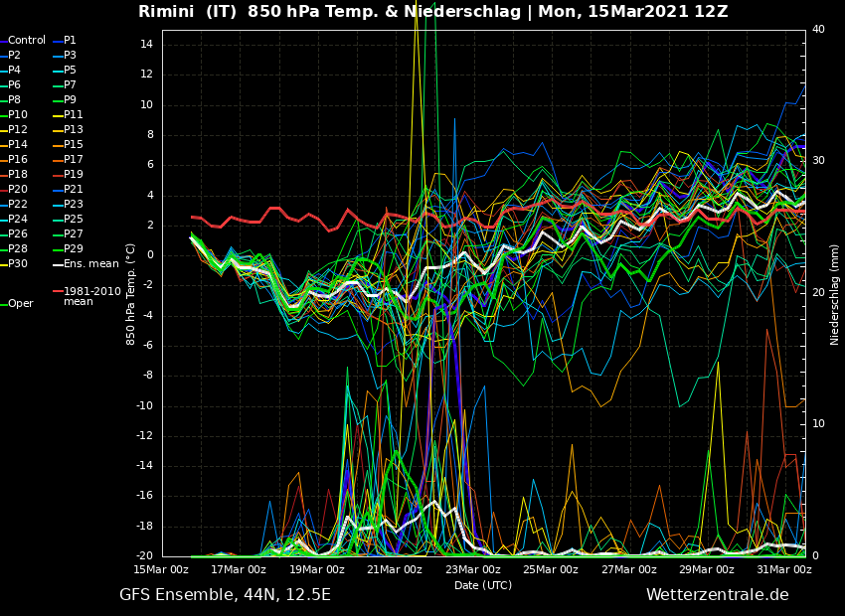845x616 pixels.
Task: Click the 'P3' legend label
Action: (70, 55)
